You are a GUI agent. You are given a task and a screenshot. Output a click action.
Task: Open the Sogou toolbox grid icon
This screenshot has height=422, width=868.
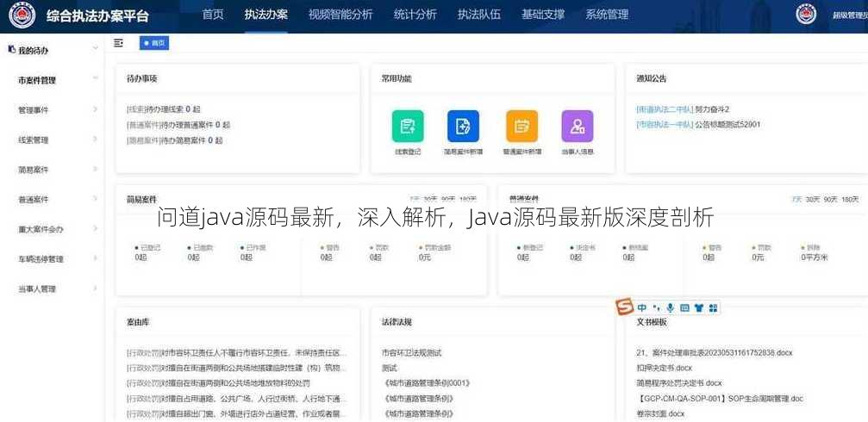[713, 307]
